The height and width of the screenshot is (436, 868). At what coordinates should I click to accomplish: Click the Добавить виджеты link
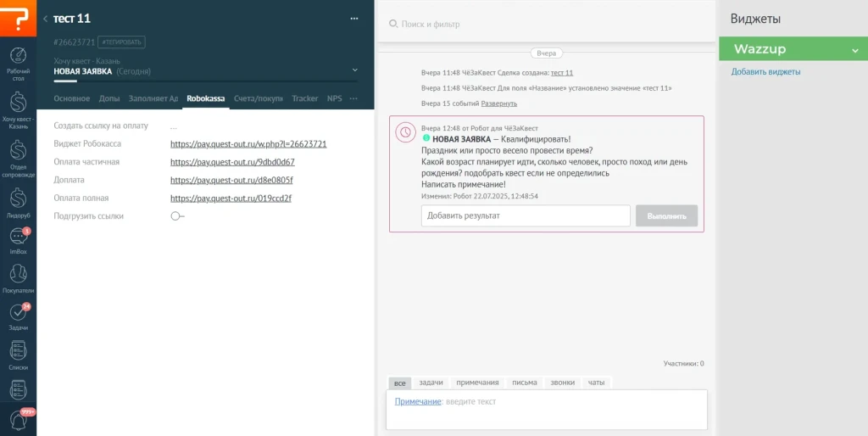click(x=765, y=72)
